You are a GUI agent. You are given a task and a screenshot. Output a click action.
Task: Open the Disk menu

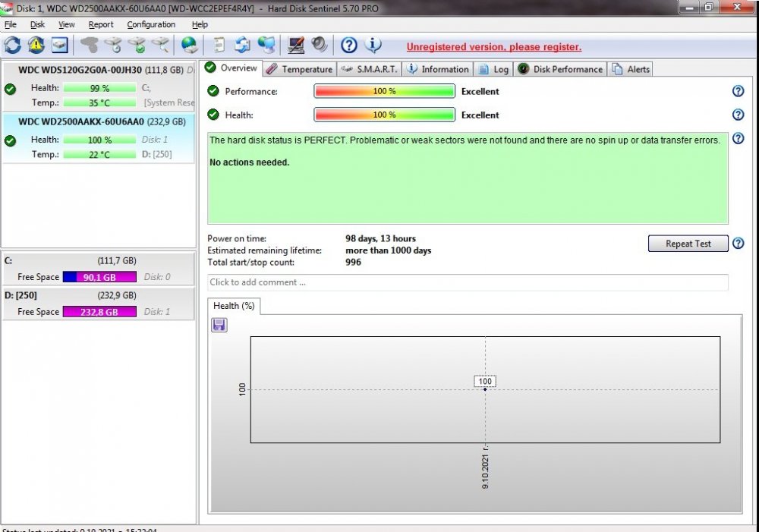click(x=37, y=24)
